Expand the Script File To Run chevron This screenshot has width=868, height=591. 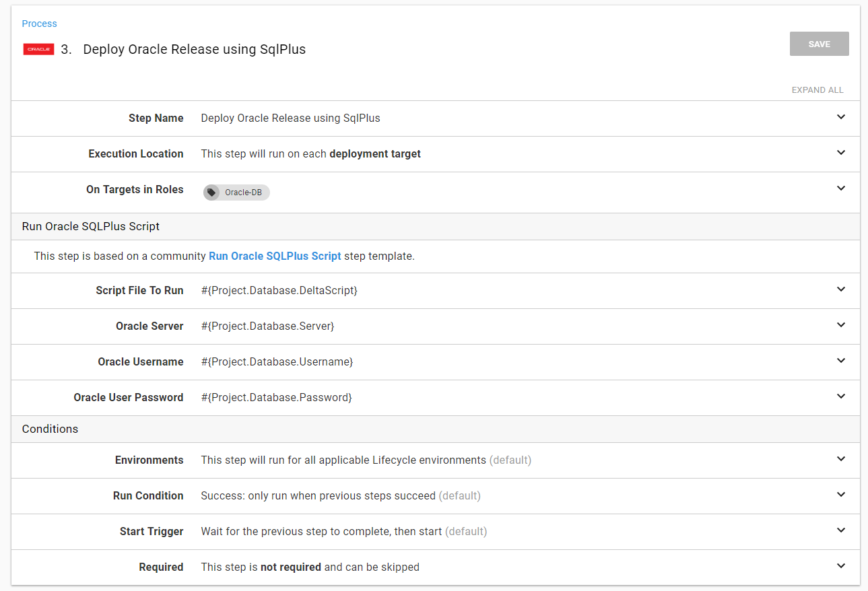840,289
